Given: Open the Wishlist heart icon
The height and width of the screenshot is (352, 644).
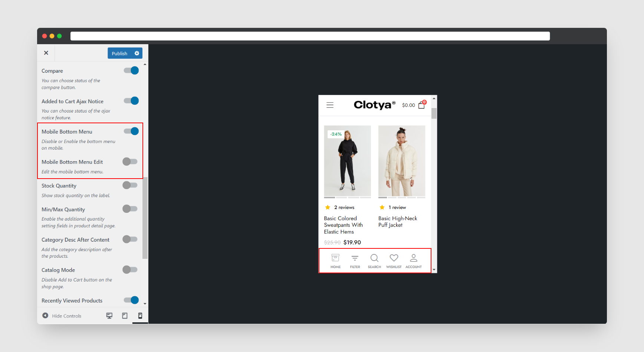Looking at the screenshot, I should [x=394, y=260].
